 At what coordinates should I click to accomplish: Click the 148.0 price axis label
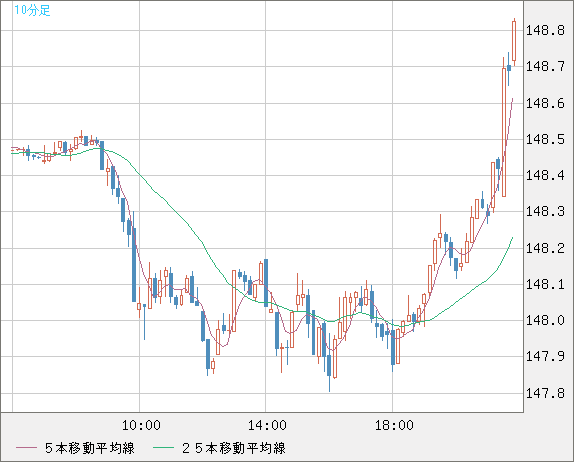coord(545,320)
